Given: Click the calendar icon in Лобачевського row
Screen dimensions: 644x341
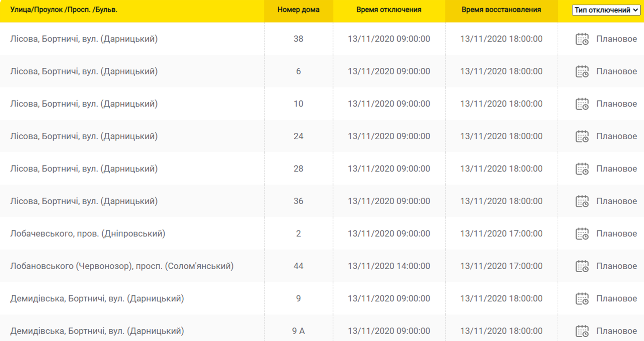Looking at the screenshot, I should tap(582, 234).
